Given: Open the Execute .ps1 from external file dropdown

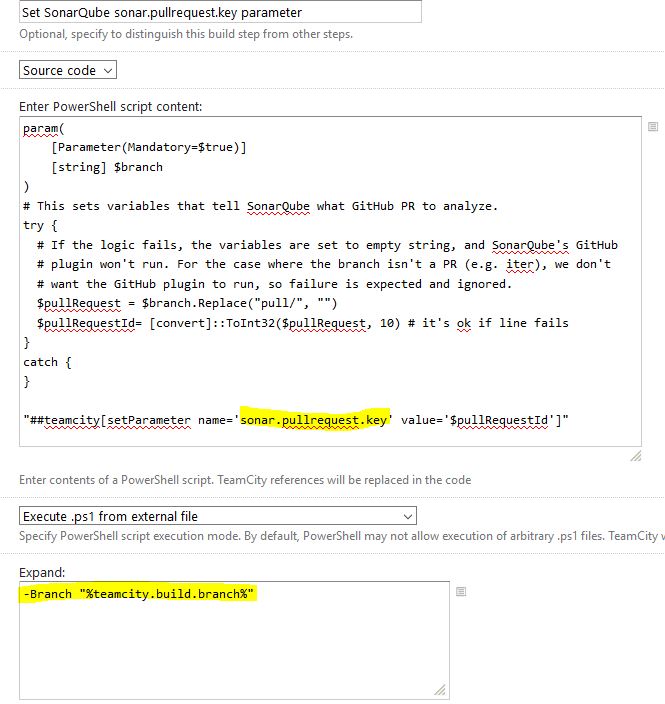Looking at the screenshot, I should pos(218,516).
